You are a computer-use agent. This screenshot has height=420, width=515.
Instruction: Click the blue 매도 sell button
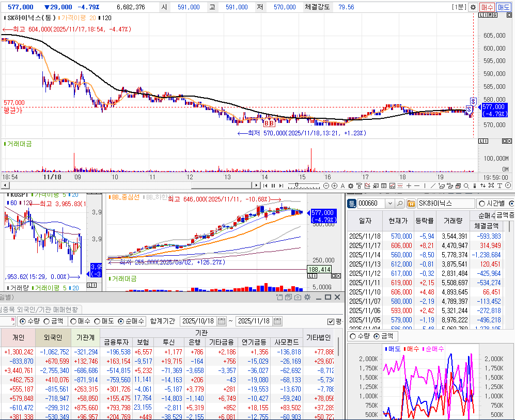click(x=503, y=7)
